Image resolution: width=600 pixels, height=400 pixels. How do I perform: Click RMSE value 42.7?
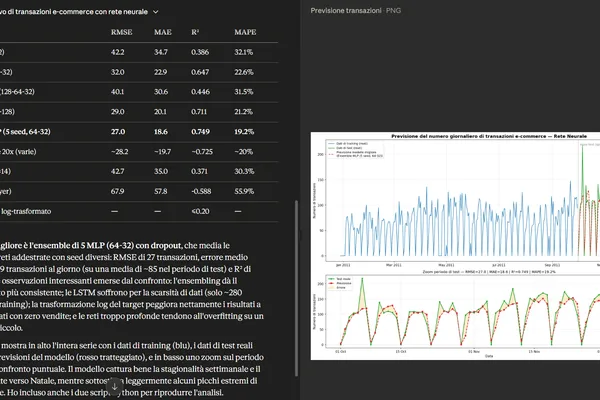tap(117, 171)
